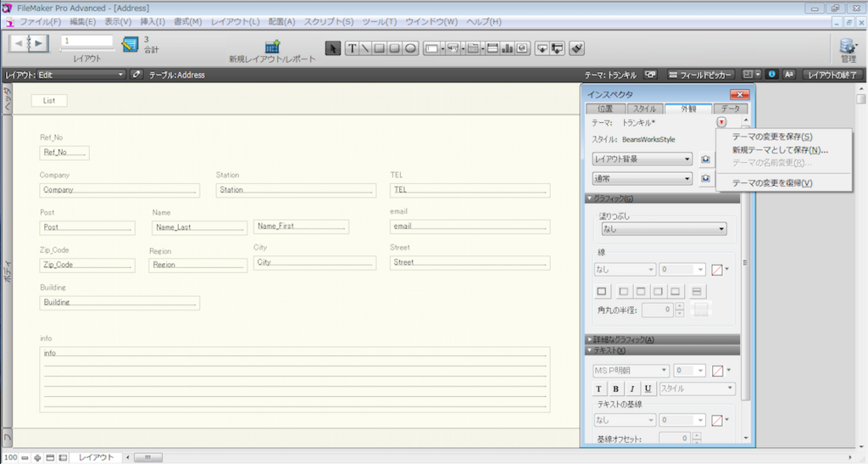Open the ファイル(F) menu
Image resolution: width=868 pixels, height=464 pixels.
[x=41, y=21]
